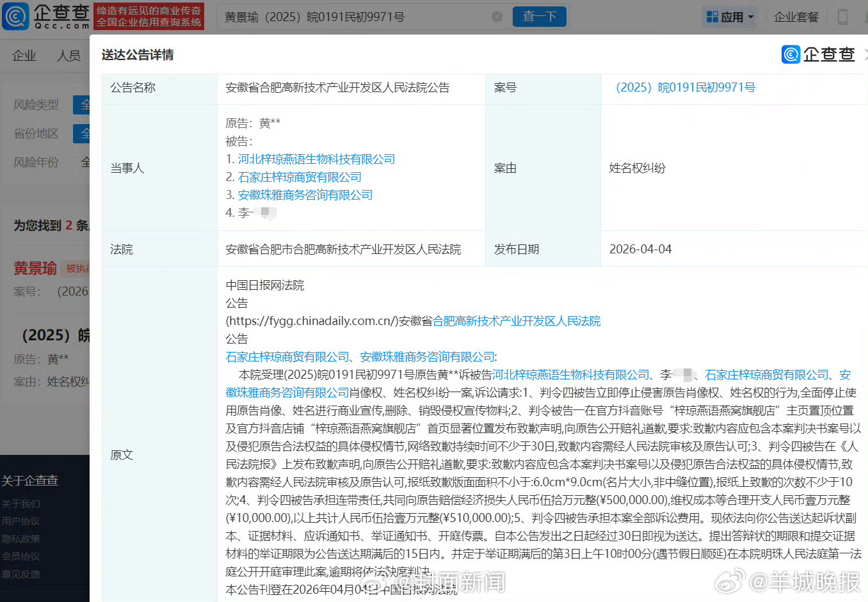Switch to the 人员 tab

tap(68, 56)
